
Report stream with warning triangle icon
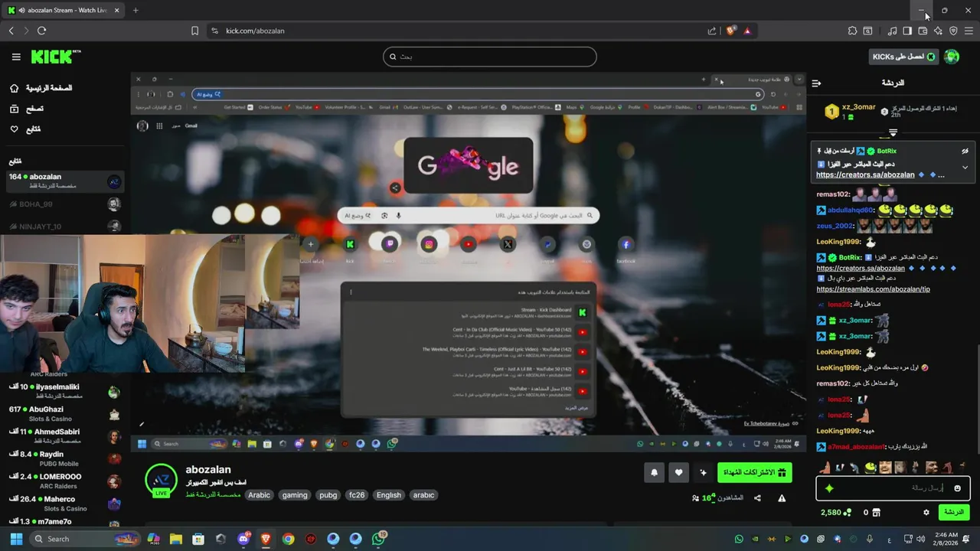click(782, 498)
